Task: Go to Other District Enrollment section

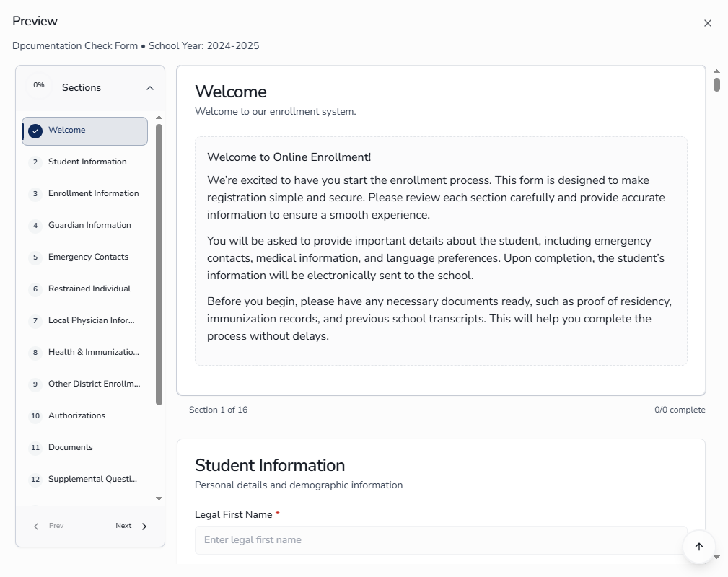Action: [85, 384]
